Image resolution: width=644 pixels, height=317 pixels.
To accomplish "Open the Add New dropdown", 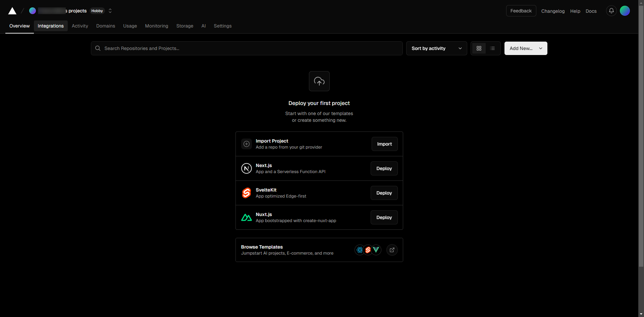I will (x=526, y=48).
